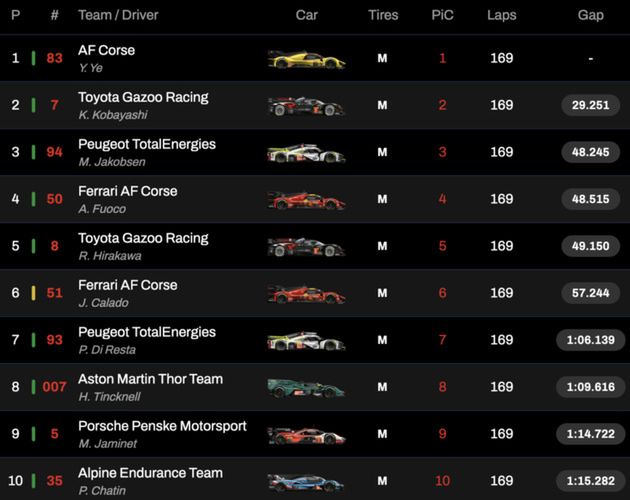The width and height of the screenshot is (630, 500).
Task: Click the 29.251 gap badge
Action: pyautogui.click(x=590, y=106)
